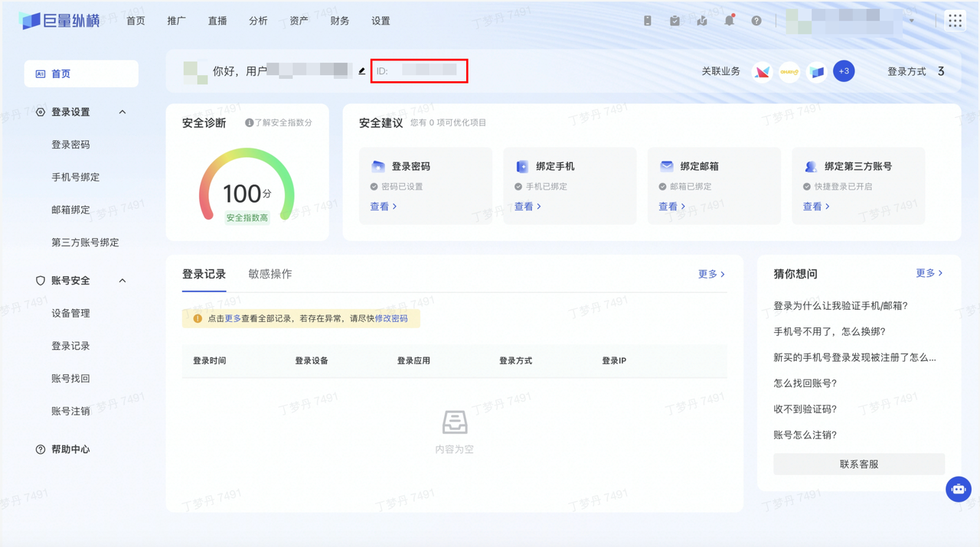
Task: Collapse the 账号安全 sidebar section
Action: 122,281
